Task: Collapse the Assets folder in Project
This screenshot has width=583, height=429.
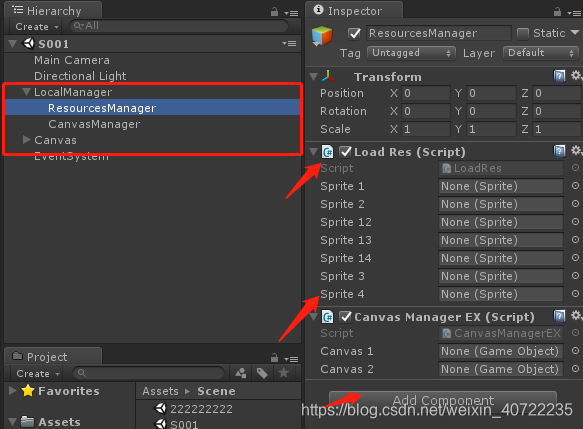Action: click(13, 422)
